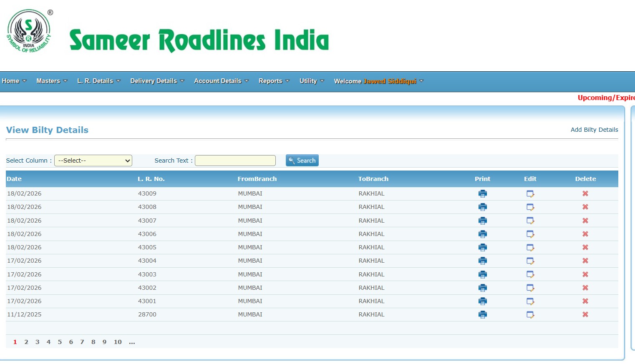Click the Sameer Roadlines India logo
This screenshot has width=635, height=364.
(x=29, y=30)
